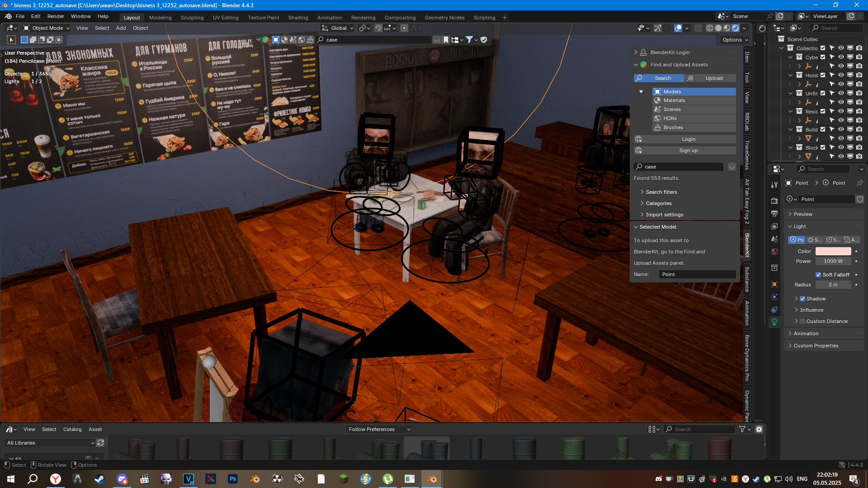
Task: Toggle X-ray view icon in header
Action: [698, 28]
